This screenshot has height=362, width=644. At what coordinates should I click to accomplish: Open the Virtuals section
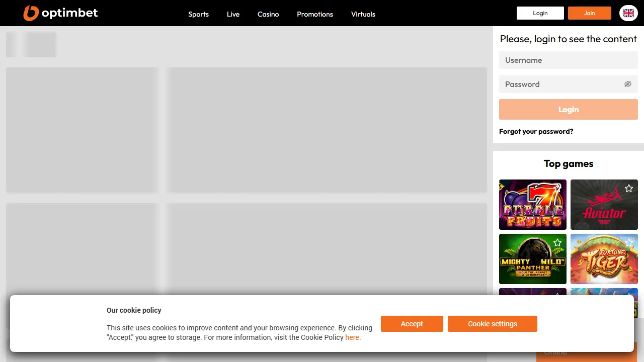pyautogui.click(x=363, y=14)
